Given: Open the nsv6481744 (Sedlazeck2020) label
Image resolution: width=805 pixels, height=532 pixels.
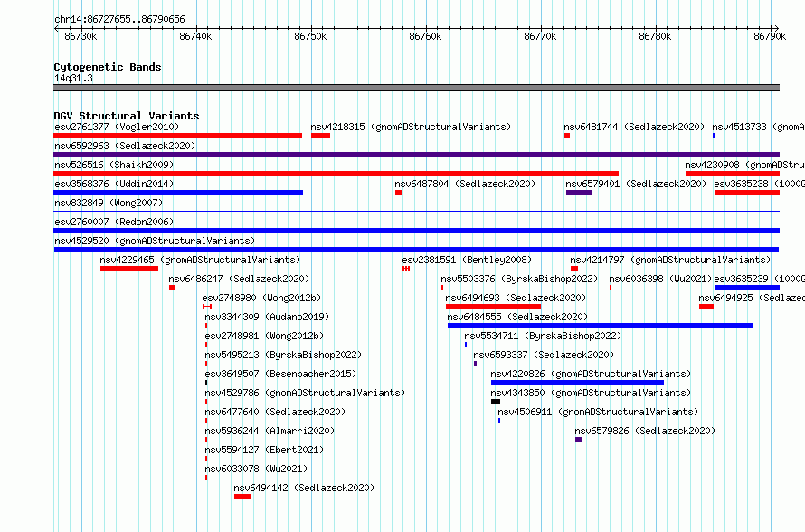Looking at the screenshot, I should pyautogui.click(x=634, y=127).
